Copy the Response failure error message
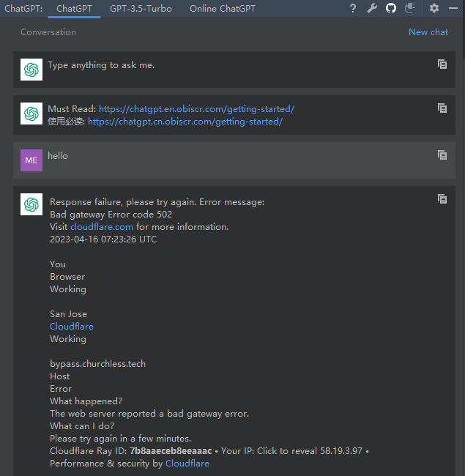The height and width of the screenshot is (476, 465). pyautogui.click(x=442, y=199)
